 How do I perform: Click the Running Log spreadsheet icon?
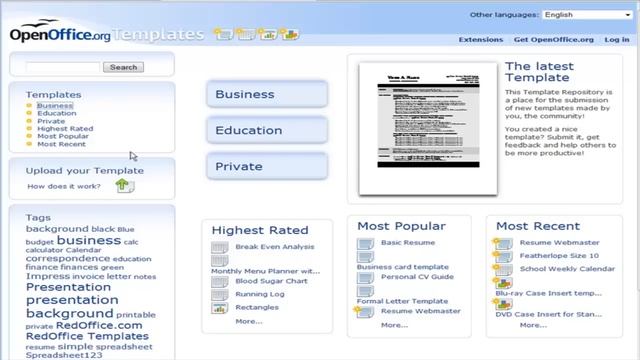(220, 295)
